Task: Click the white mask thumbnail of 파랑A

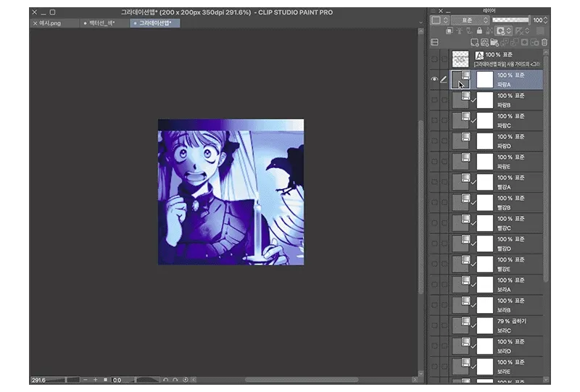Action: pos(484,80)
